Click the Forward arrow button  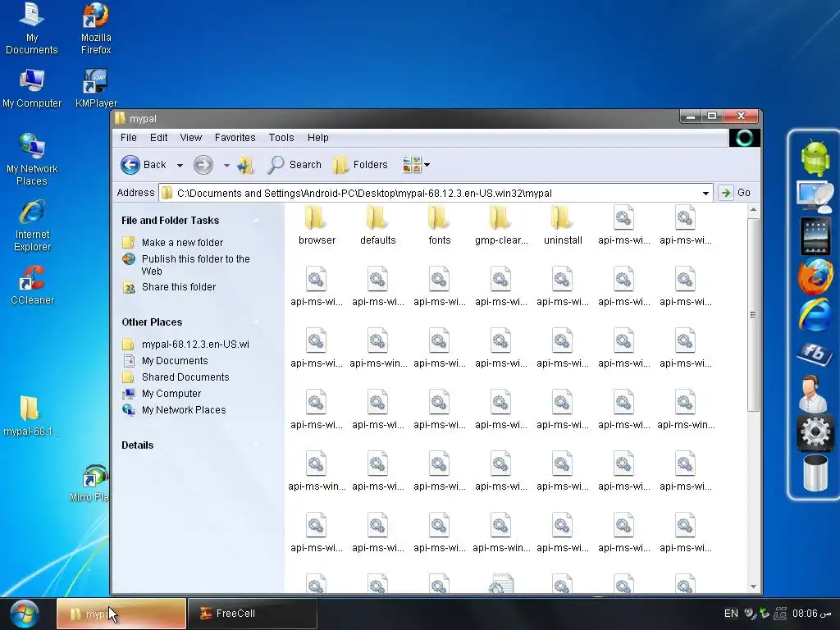203,164
